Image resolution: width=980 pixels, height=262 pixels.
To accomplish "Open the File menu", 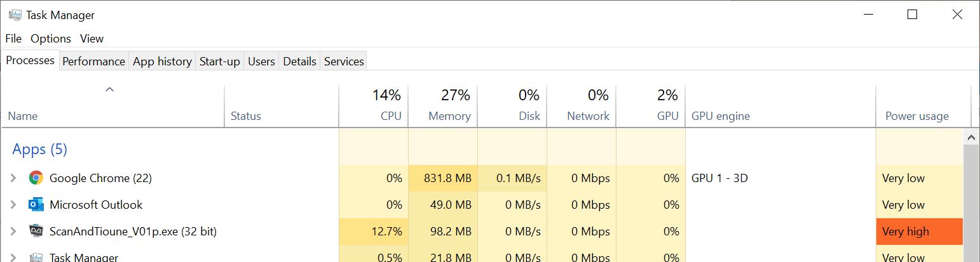I will point(13,39).
